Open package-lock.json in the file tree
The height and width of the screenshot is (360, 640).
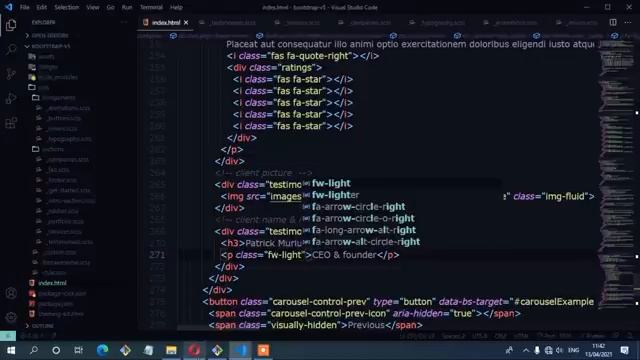[x=62, y=293]
